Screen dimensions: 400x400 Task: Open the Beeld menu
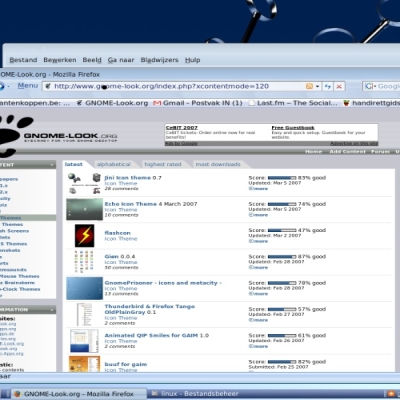(x=92, y=60)
